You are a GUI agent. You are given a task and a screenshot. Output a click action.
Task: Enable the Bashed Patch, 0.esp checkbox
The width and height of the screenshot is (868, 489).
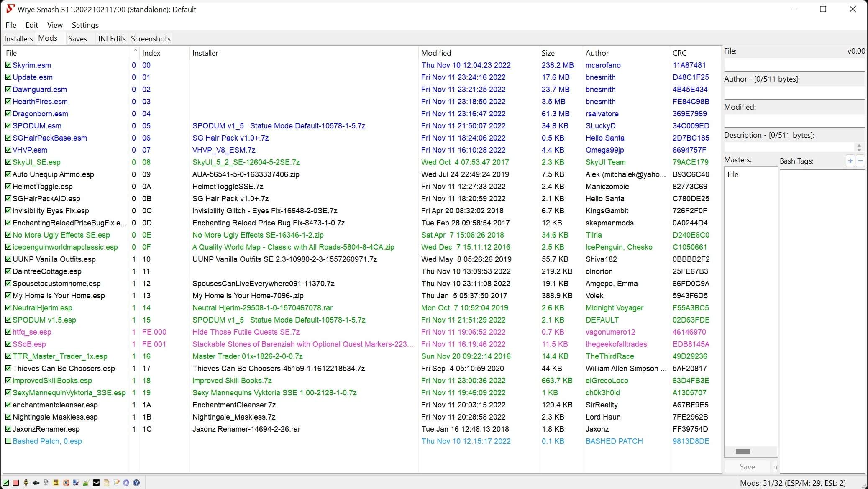8,441
